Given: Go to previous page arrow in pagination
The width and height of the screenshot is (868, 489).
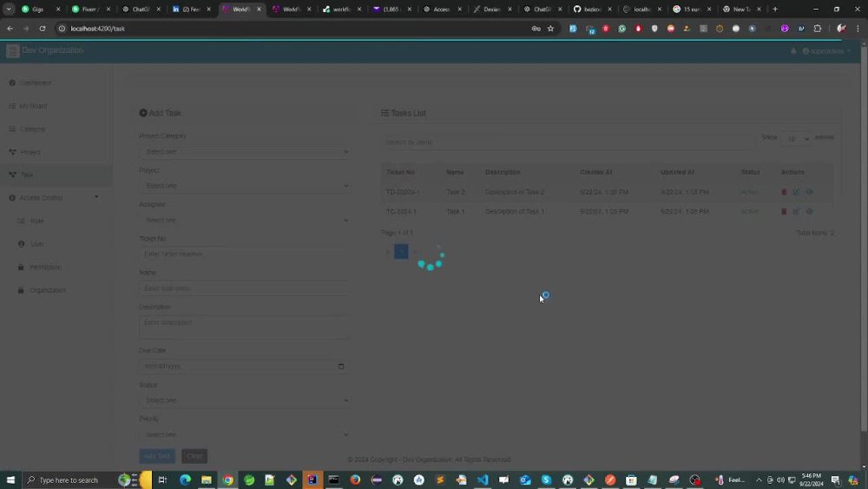Looking at the screenshot, I should (387, 252).
